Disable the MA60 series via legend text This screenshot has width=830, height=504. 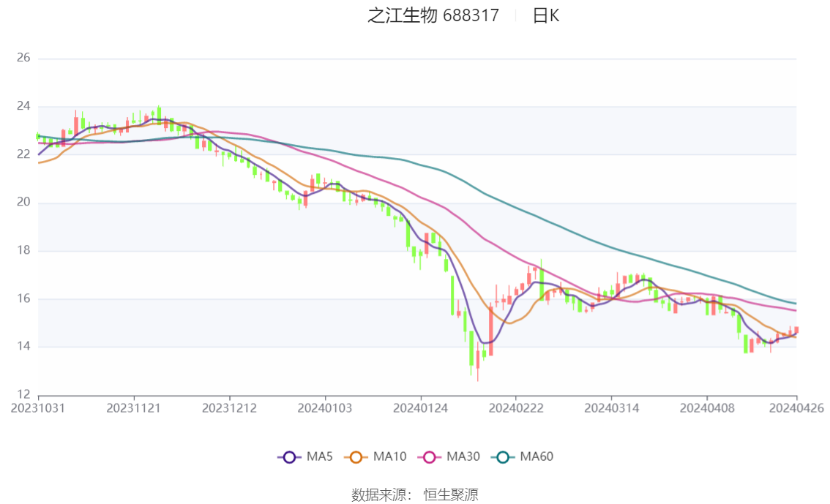pos(536,457)
